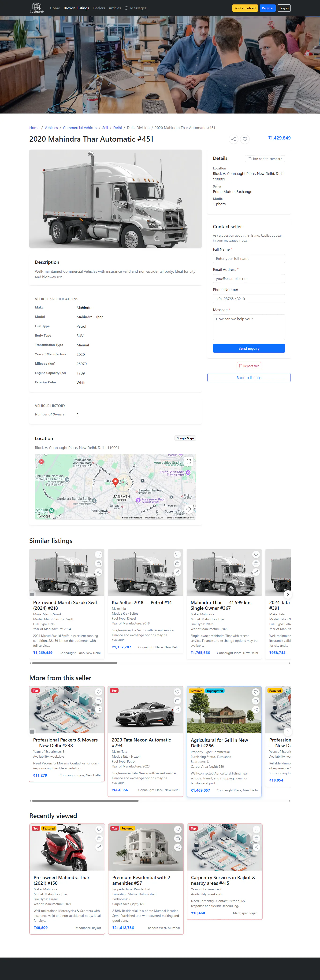This screenshot has height=980, width=320.
Task: Open Premium Residential #57 title
Action: click(x=141, y=880)
